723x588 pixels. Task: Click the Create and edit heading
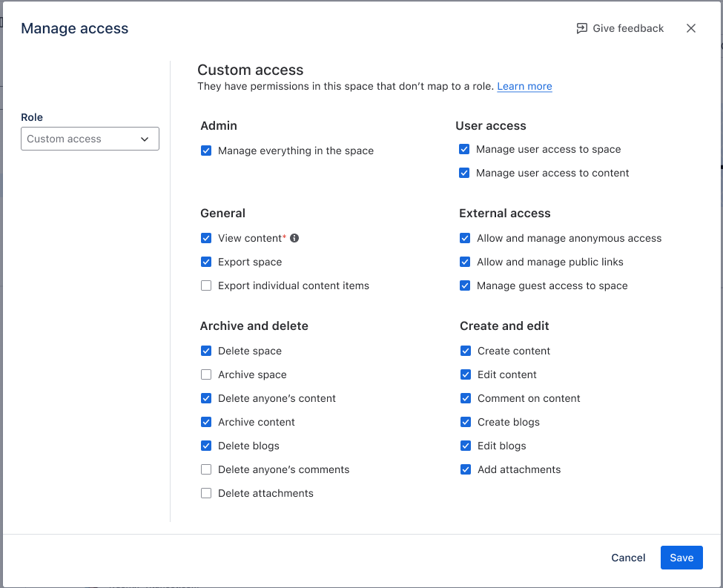pyautogui.click(x=504, y=326)
